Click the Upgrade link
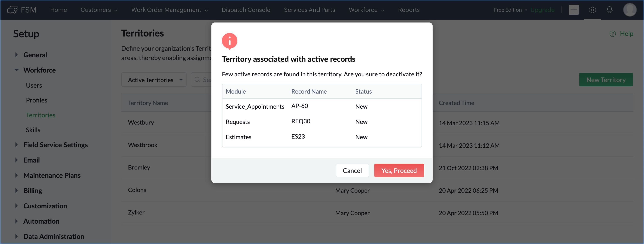Screen dimensions: 644x244 point(542,10)
